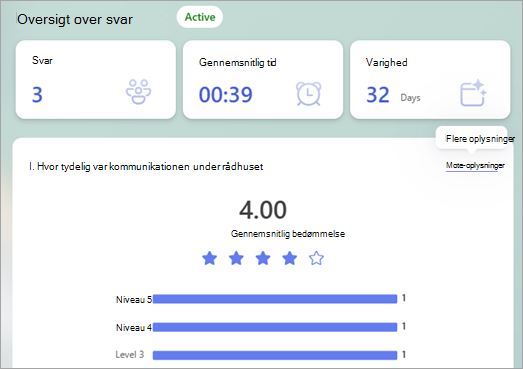523x369 pixels.
Task: Select the Niveau 4 bar
Action: point(275,327)
